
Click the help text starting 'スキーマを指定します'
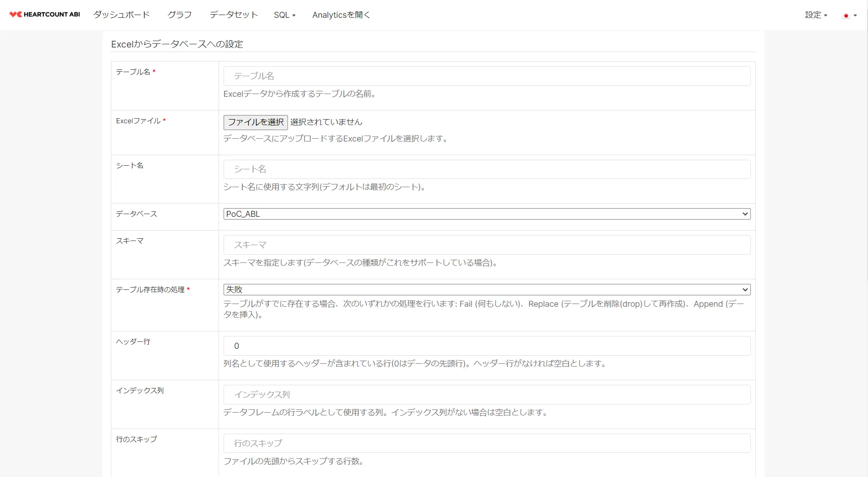coord(360,263)
